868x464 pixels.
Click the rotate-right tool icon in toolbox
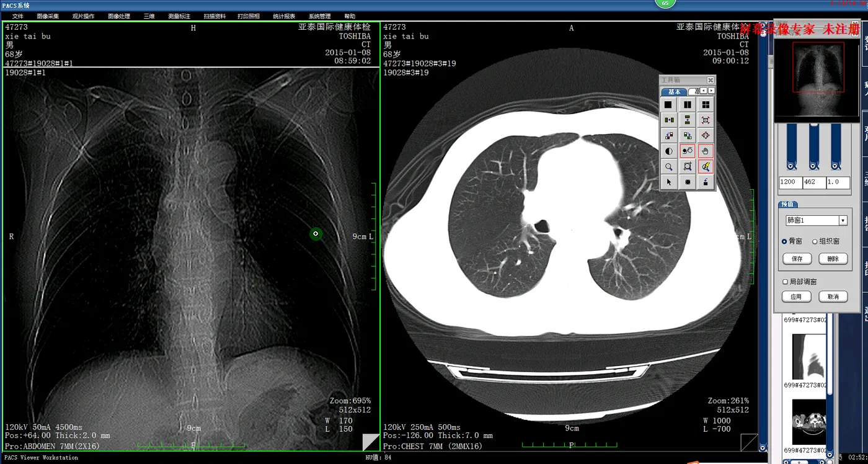(x=687, y=135)
